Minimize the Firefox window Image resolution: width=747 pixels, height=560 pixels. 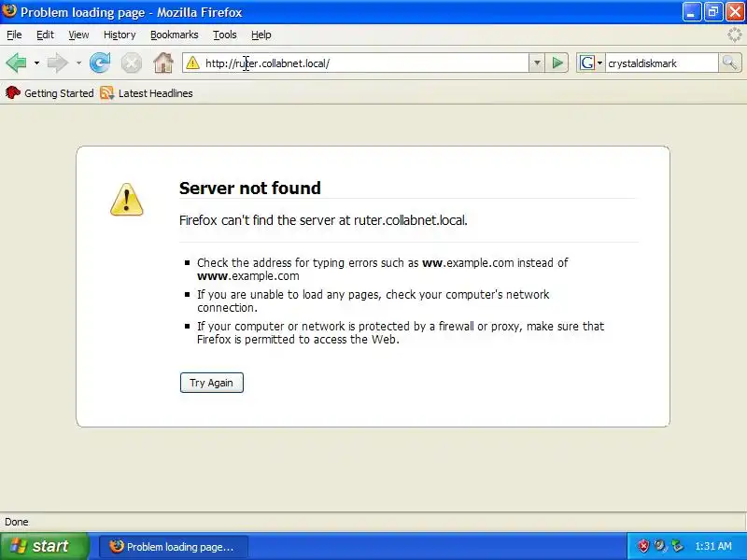[x=691, y=12]
